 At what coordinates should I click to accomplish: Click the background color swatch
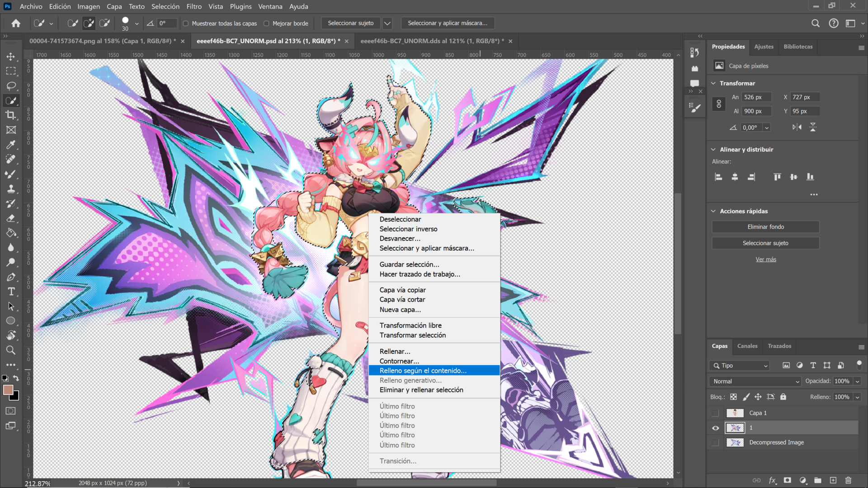16,397
